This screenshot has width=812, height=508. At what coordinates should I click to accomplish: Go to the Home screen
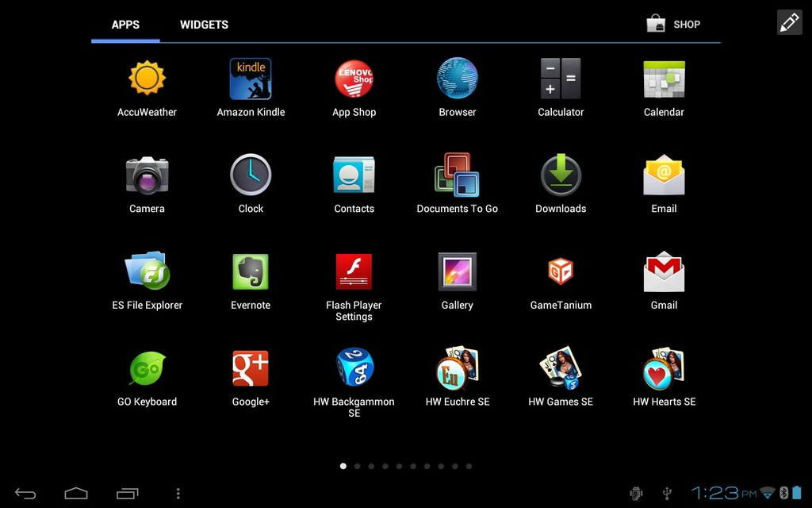tap(76, 493)
